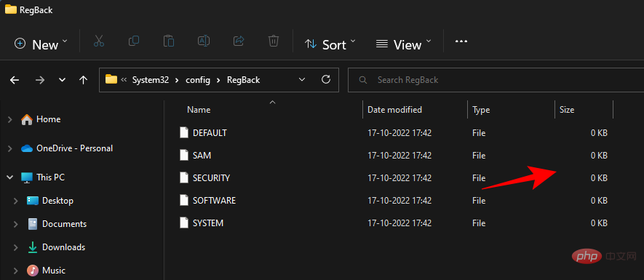Click This PC label

pos(50,177)
